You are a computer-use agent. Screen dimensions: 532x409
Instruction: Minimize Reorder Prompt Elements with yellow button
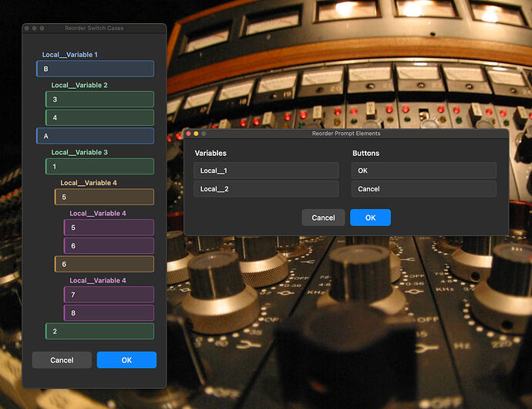coord(196,134)
